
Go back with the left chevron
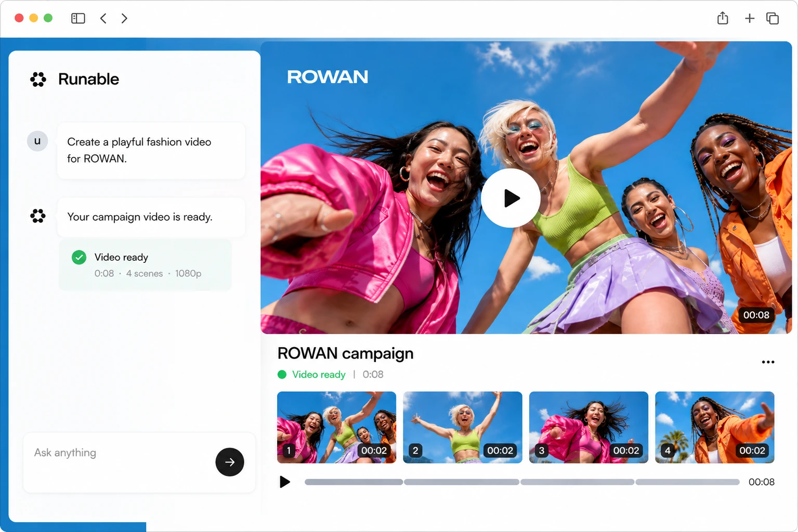click(x=103, y=19)
